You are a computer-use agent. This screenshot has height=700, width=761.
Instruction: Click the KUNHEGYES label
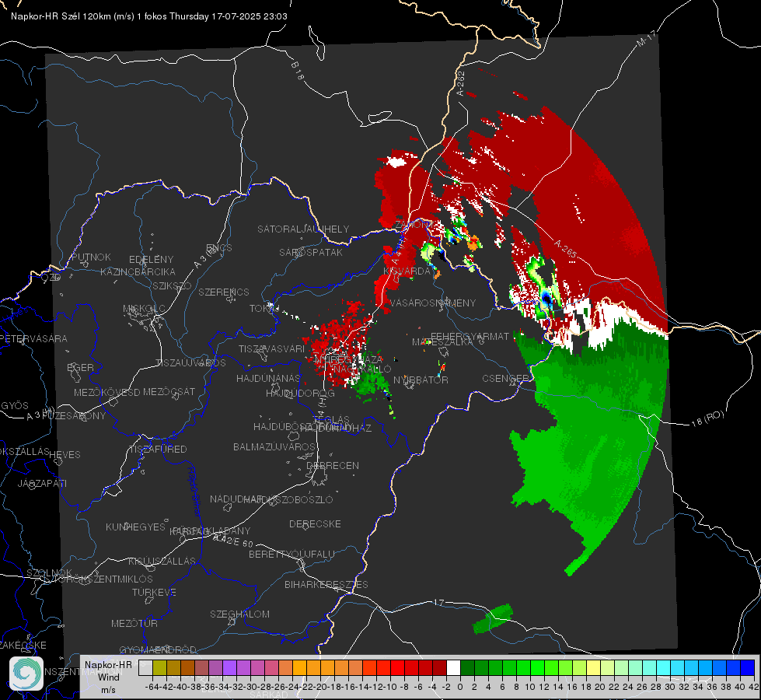point(135,527)
